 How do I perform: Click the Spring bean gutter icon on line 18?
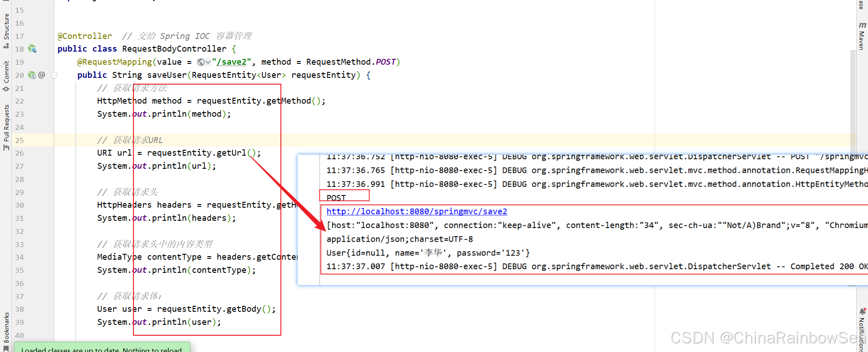32,49
